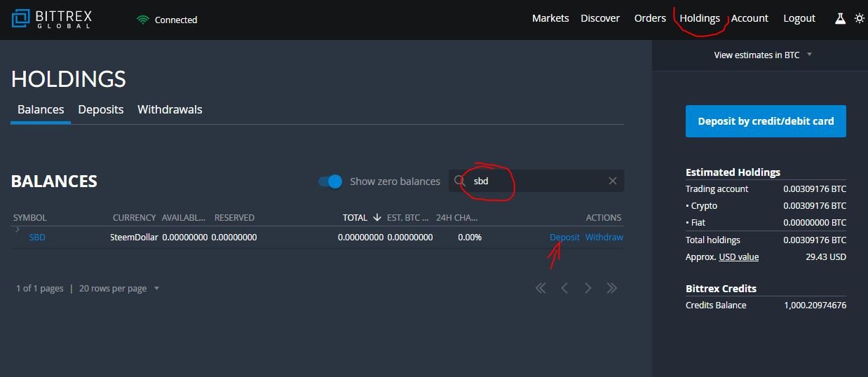Toggle the sun light-theme icon
Screen dimensions: 868x377
pyautogui.click(x=860, y=19)
